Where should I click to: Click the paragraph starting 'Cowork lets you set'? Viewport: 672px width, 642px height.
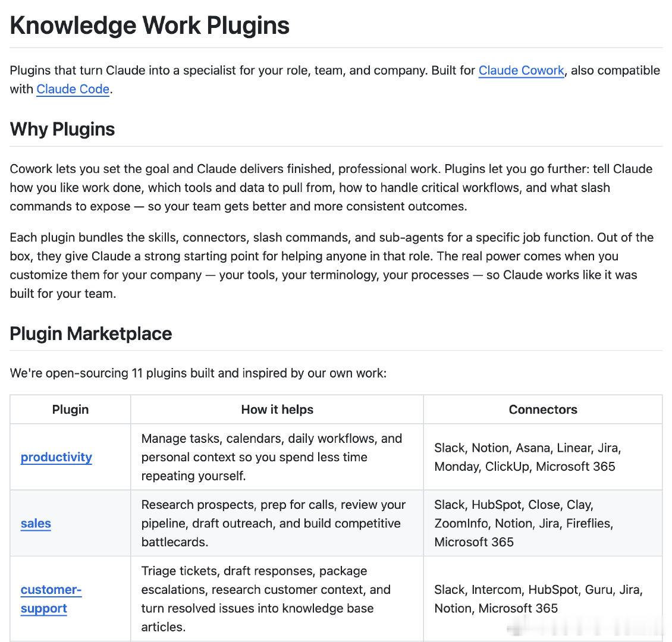tap(331, 188)
